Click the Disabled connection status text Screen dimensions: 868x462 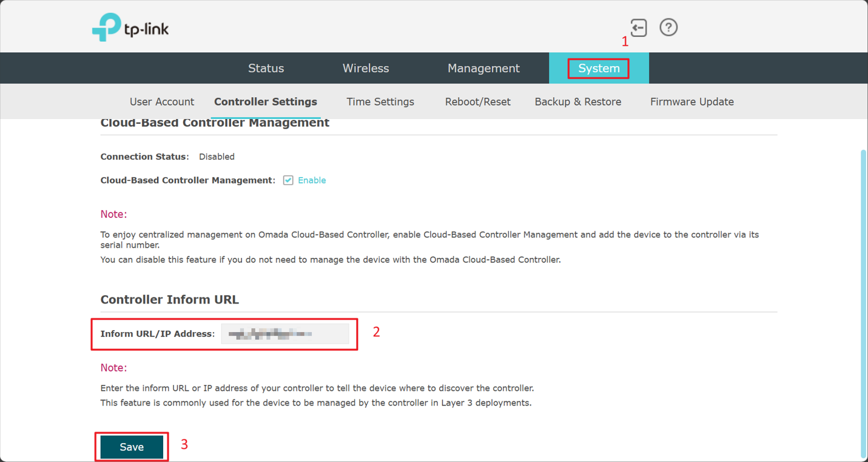click(217, 157)
